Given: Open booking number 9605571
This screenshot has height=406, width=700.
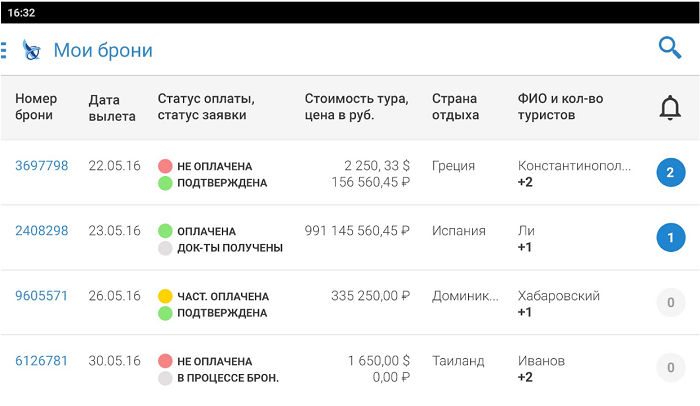Looking at the screenshot, I should click(42, 296).
